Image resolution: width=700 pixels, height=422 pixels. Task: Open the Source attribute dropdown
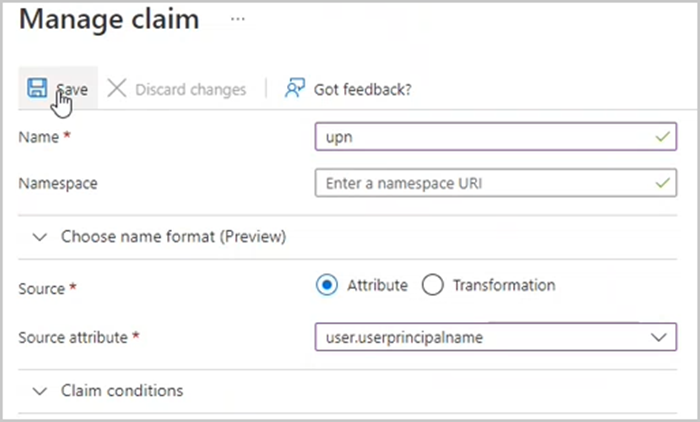click(480, 337)
